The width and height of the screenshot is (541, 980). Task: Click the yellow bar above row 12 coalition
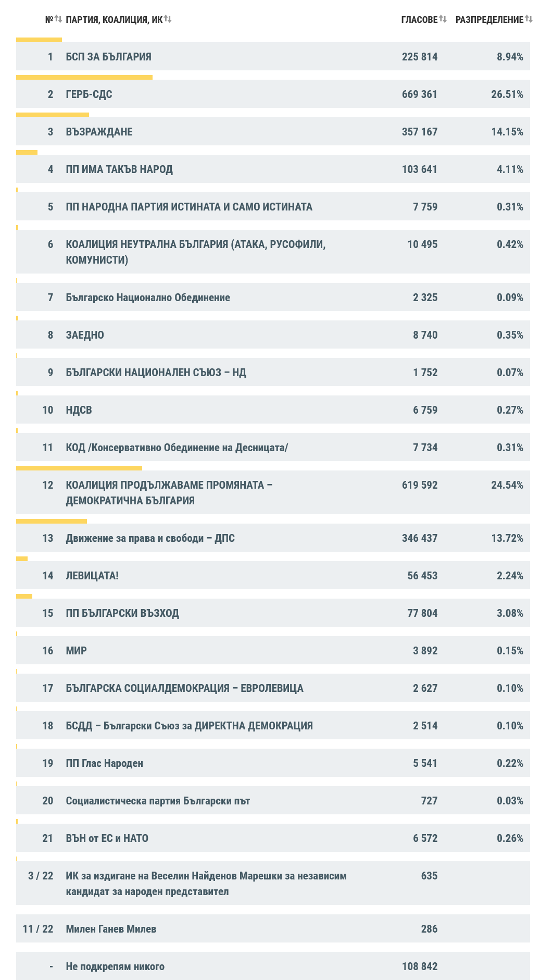[79, 468]
